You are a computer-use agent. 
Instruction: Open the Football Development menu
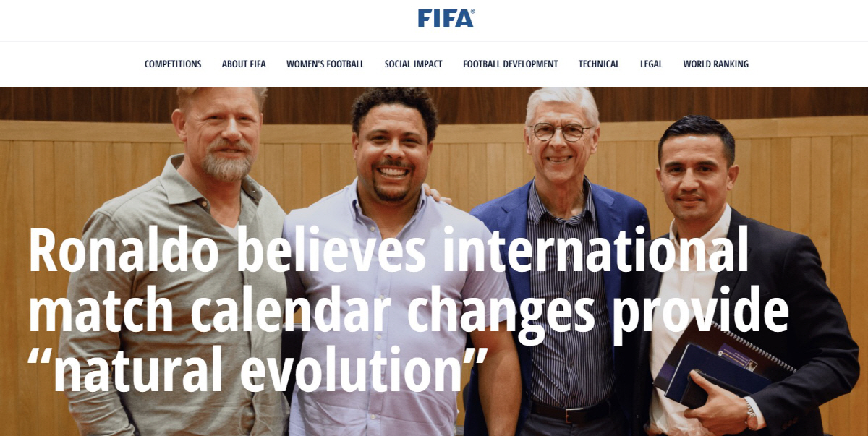coord(511,64)
